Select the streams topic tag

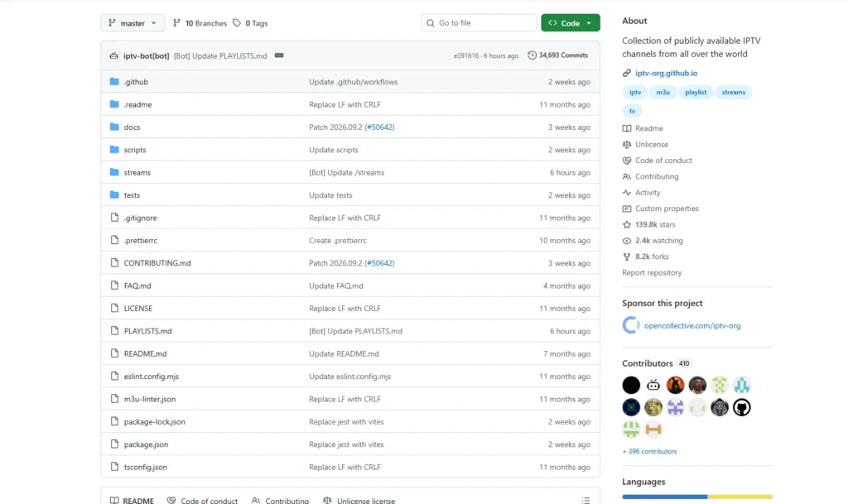pyautogui.click(x=734, y=93)
